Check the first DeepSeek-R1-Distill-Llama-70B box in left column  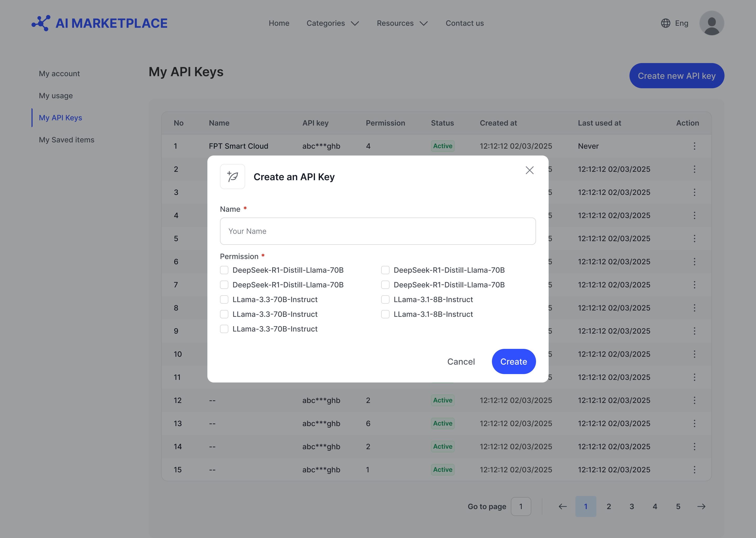(224, 270)
